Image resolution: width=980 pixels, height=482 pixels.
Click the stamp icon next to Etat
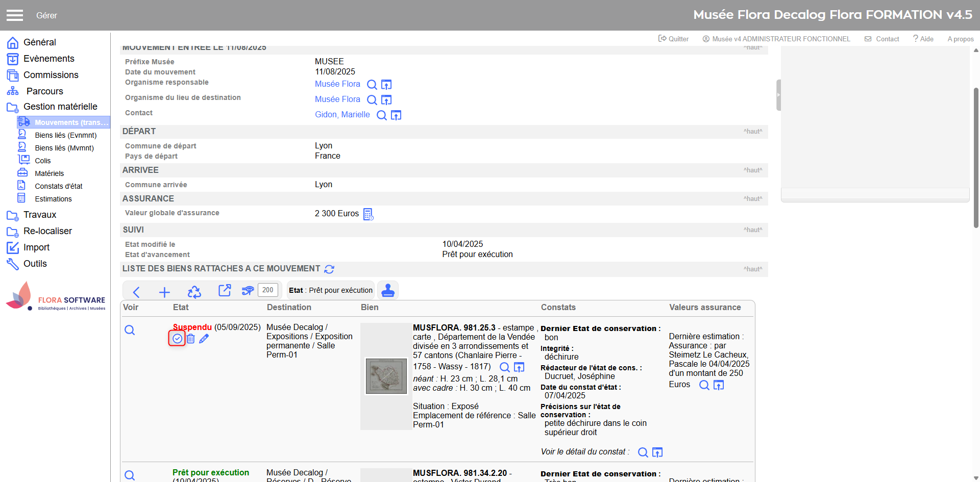click(388, 290)
